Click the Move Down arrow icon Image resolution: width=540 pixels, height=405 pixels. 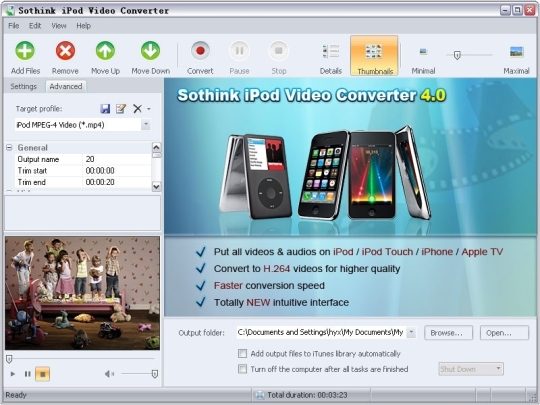150,51
